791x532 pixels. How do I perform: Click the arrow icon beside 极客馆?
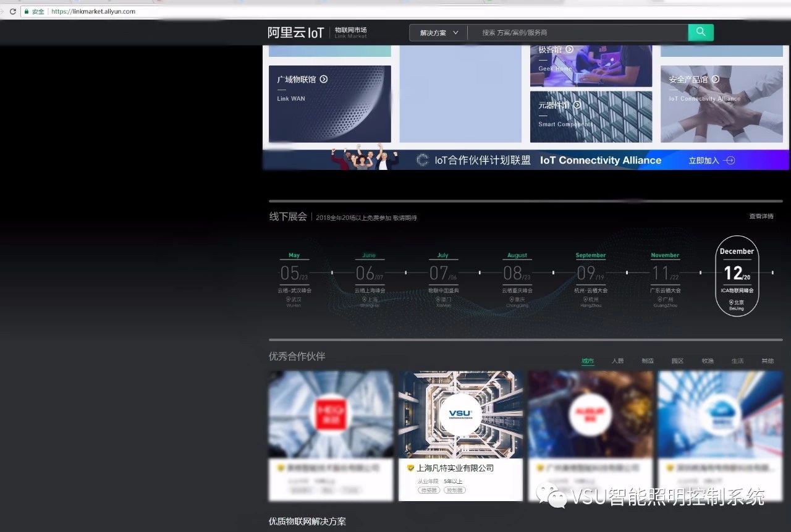[569, 49]
